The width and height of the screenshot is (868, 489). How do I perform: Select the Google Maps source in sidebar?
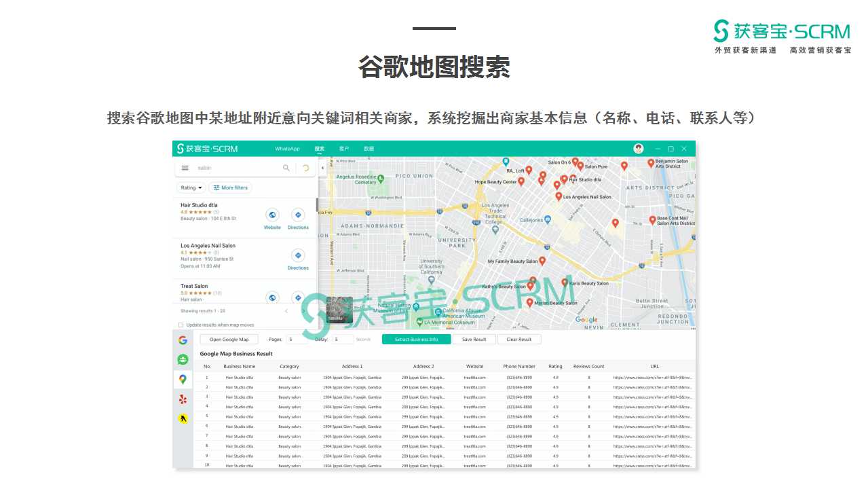[183, 380]
